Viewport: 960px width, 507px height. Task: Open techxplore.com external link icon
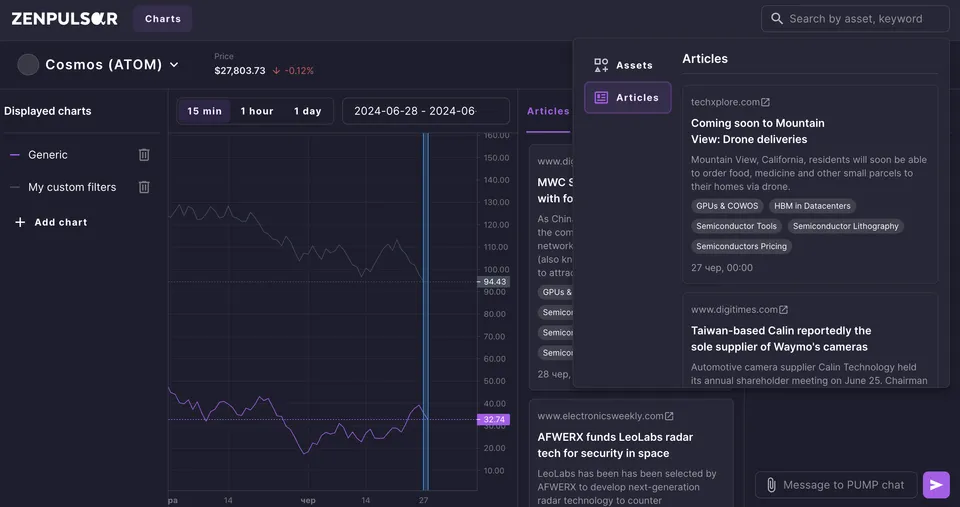(765, 102)
